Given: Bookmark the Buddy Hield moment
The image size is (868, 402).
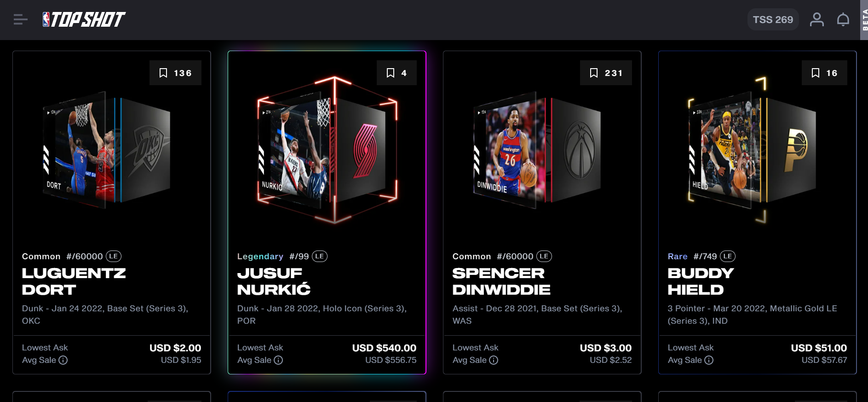Looking at the screenshot, I should [x=824, y=73].
